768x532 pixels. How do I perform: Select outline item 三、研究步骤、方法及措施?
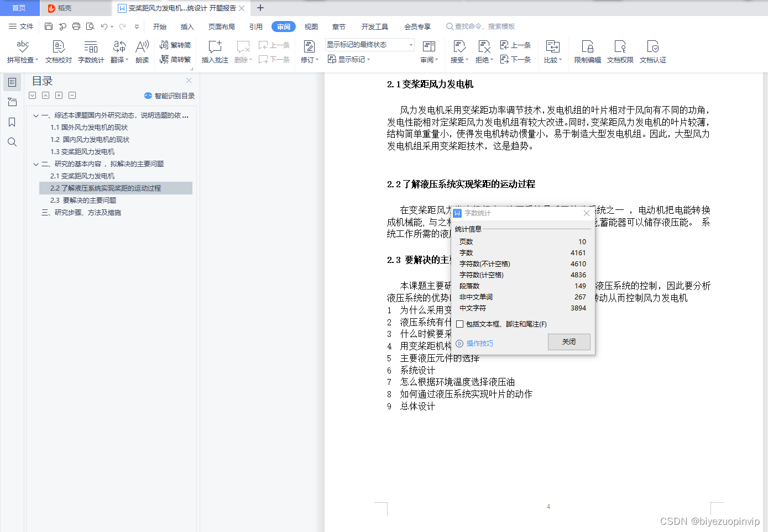click(x=81, y=213)
